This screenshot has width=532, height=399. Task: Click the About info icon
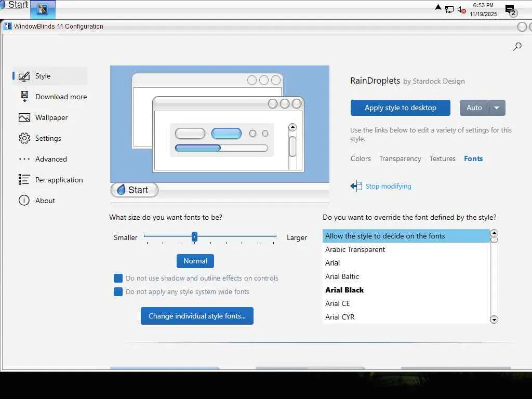click(24, 201)
